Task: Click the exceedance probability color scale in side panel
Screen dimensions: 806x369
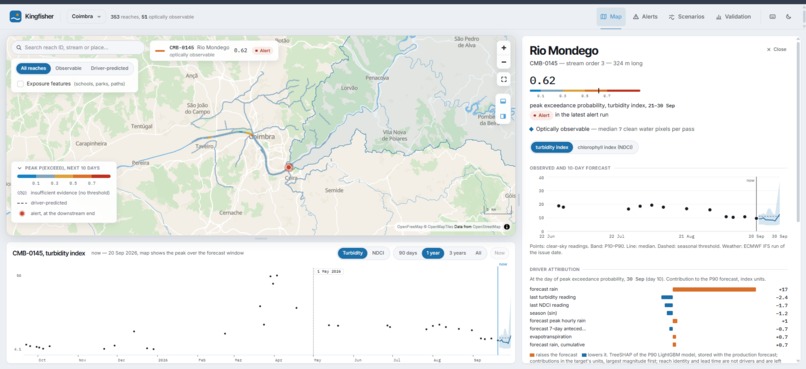Action: click(584, 90)
